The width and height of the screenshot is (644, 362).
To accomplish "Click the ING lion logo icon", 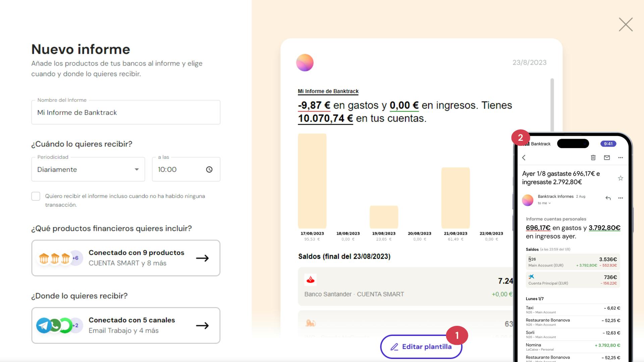I will tap(311, 323).
